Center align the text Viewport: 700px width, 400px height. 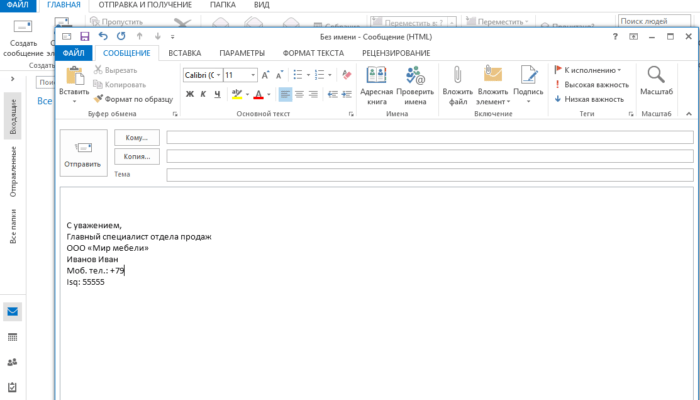coord(299,94)
